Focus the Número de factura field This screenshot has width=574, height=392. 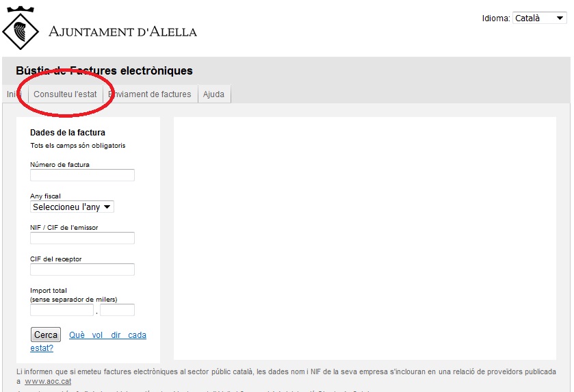[82, 175]
